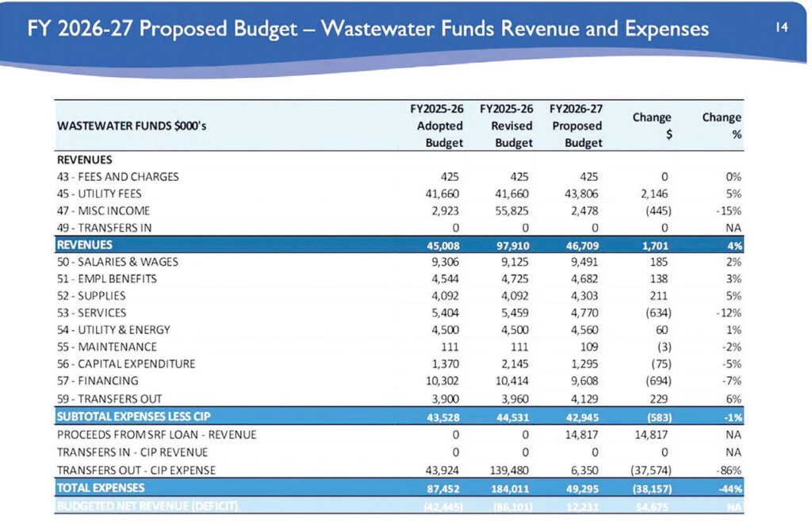
Task: Select the '55 - MAINTENANCE' row label
Action: (107, 347)
